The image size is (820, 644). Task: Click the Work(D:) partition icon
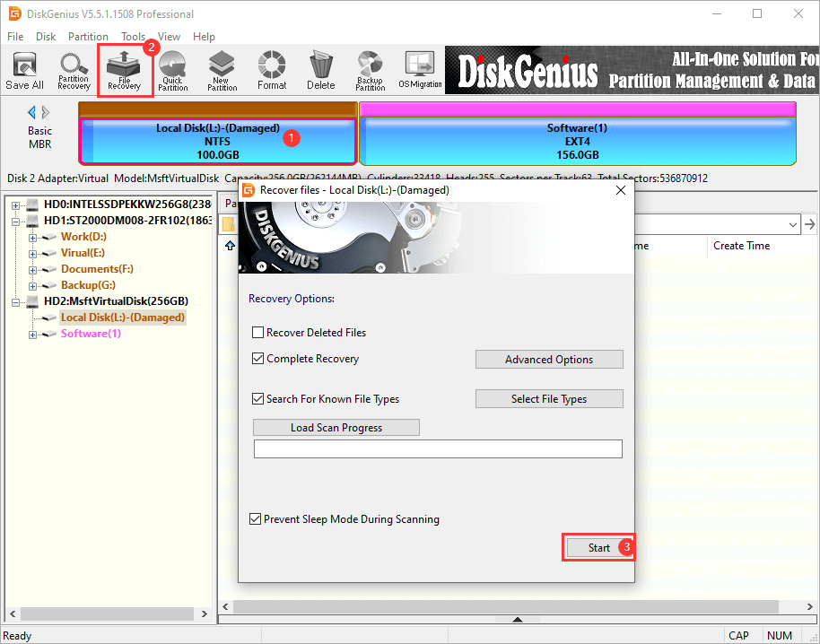pos(49,238)
